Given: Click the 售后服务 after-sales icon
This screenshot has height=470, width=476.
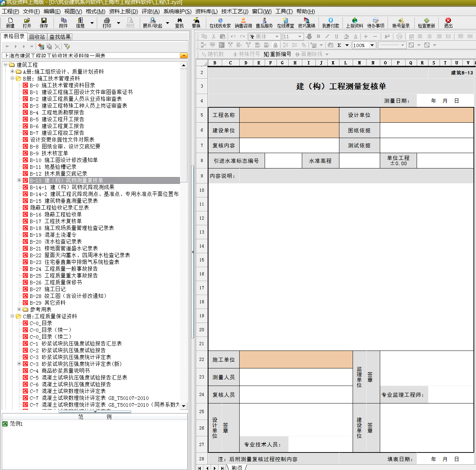Looking at the screenshot, I should 265,23.
